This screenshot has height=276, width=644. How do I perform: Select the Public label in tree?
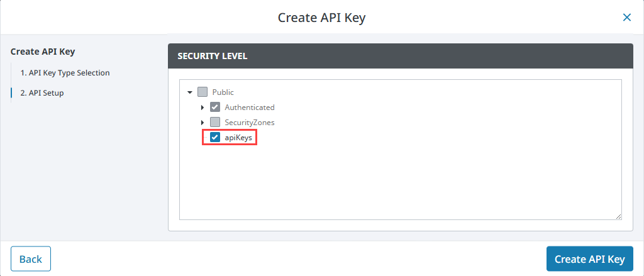223,92
